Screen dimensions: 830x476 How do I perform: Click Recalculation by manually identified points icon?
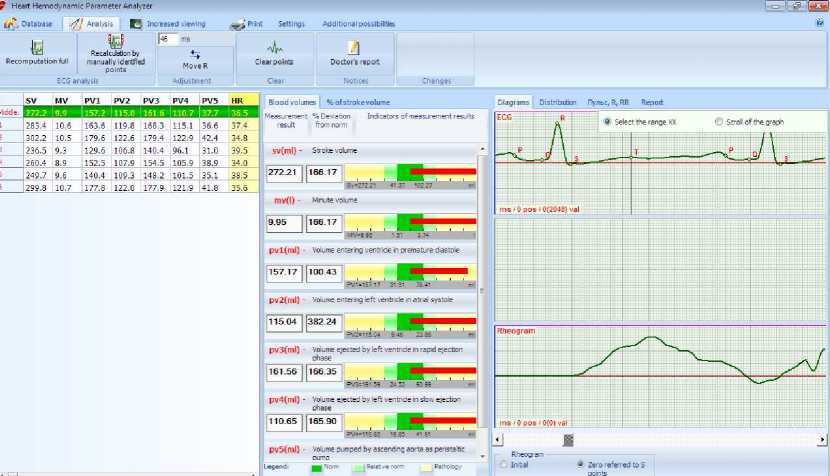click(x=115, y=42)
